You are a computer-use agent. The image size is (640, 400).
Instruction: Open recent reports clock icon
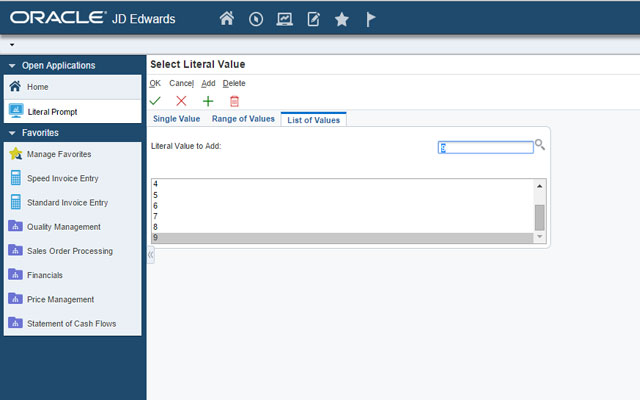click(x=256, y=19)
